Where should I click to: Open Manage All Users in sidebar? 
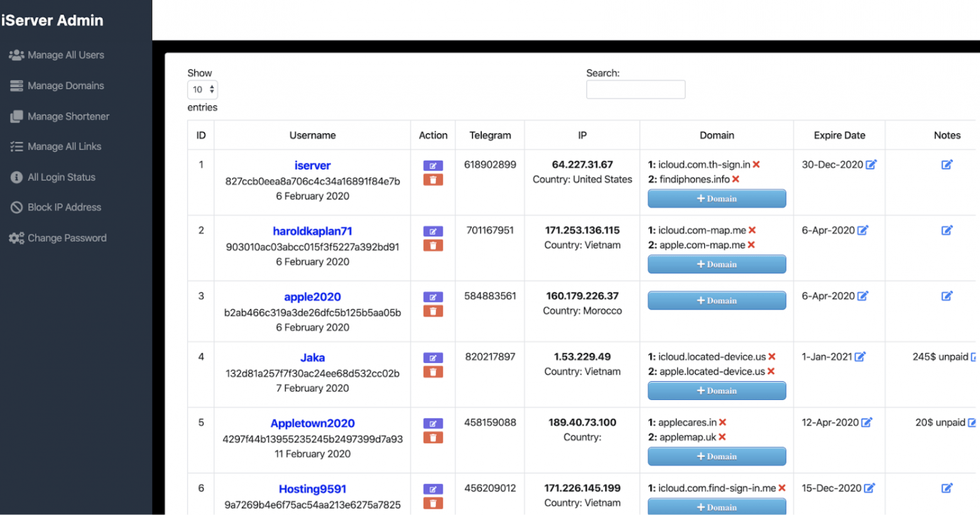(57, 55)
